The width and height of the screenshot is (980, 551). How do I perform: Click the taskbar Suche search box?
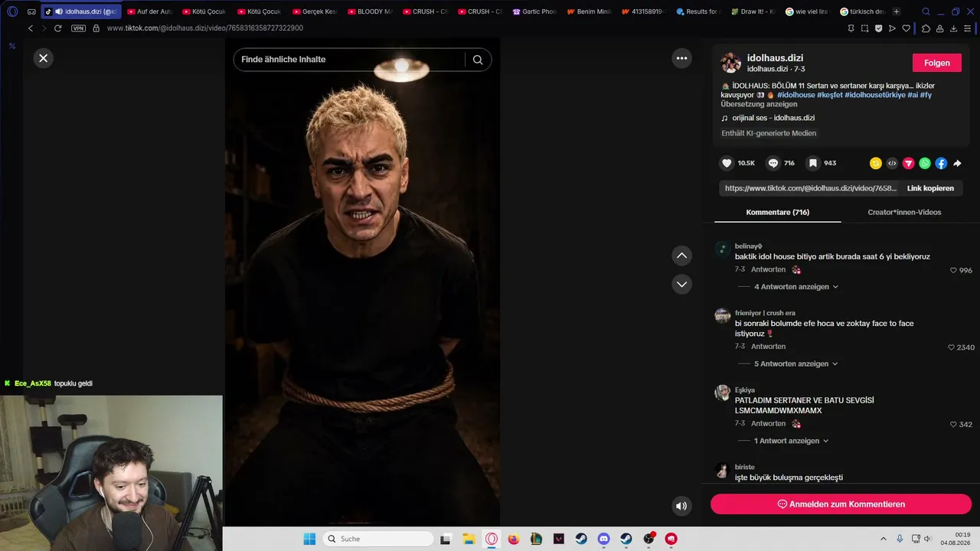(378, 539)
